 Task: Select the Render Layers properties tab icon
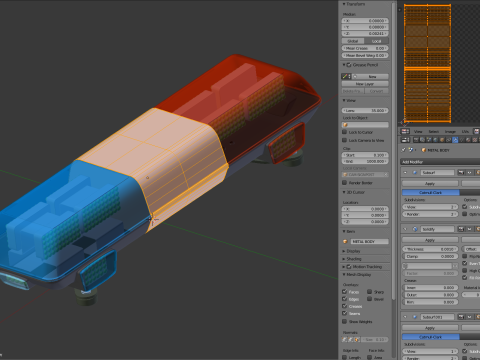click(x=422, y=140)
